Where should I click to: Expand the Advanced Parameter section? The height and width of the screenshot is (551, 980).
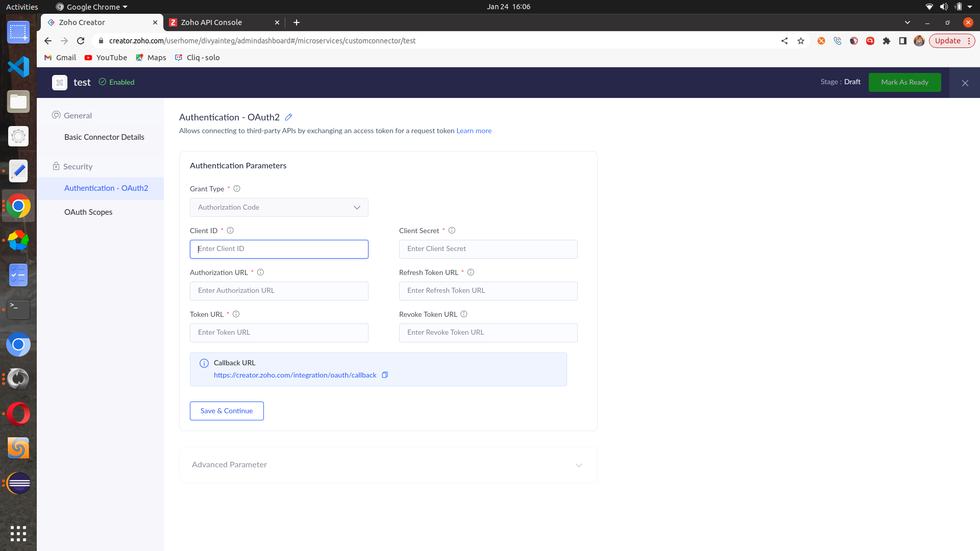tap(579, 465)
